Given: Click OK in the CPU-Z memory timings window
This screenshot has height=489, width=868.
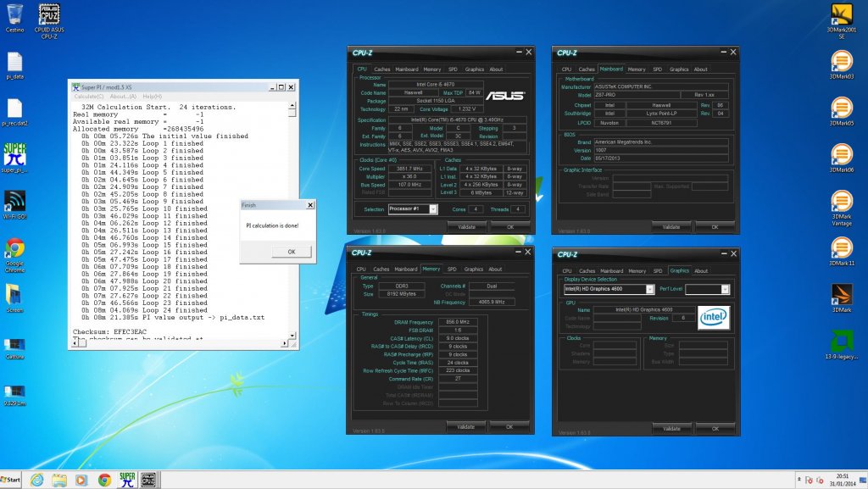Looking at the screenshot, I should (509, 426).
